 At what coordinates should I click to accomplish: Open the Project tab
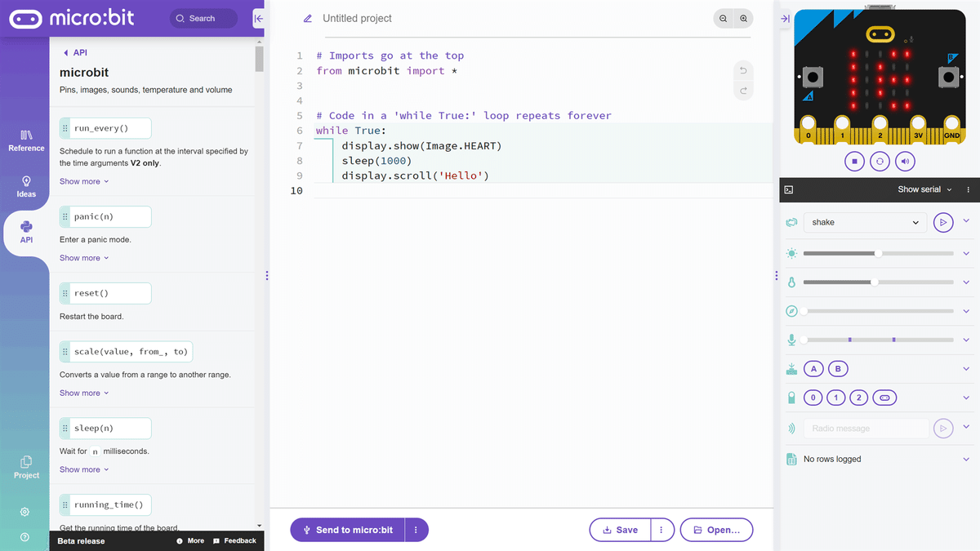[26, 467]
